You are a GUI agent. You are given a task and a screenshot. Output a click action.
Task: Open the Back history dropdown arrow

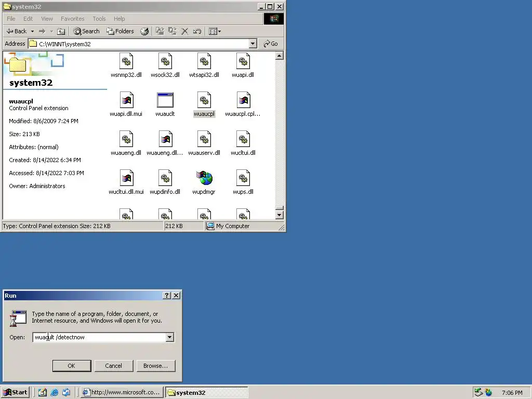[x=33, y=31]
